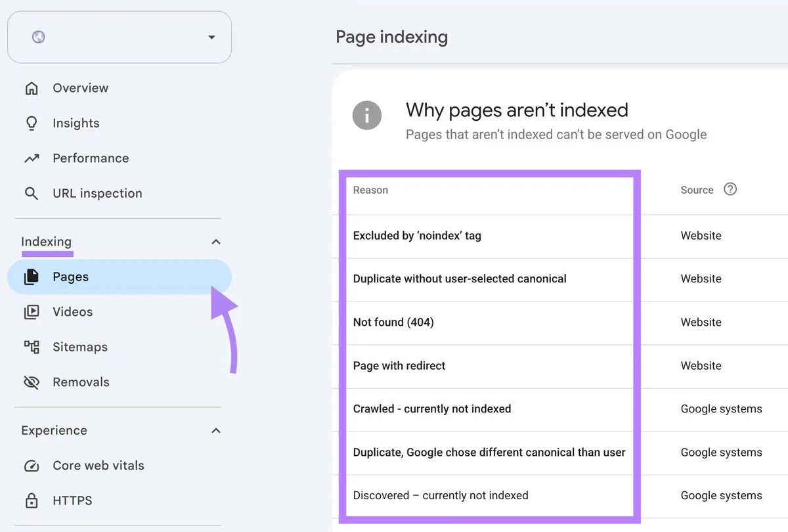This screenshot has width=788, height=532.
Task: Click the Overview home icon
Action: tap(32, 88)
